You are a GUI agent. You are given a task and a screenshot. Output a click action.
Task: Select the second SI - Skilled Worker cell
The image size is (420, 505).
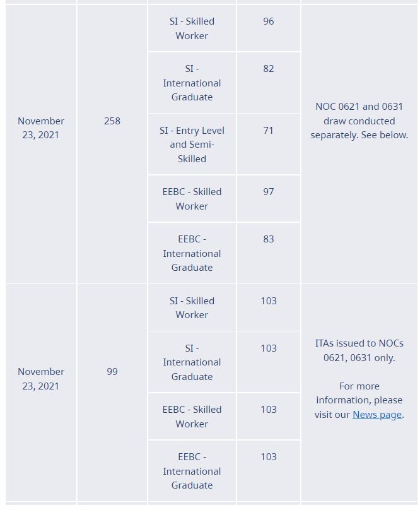pyautogui.click(x=192, y=307)
